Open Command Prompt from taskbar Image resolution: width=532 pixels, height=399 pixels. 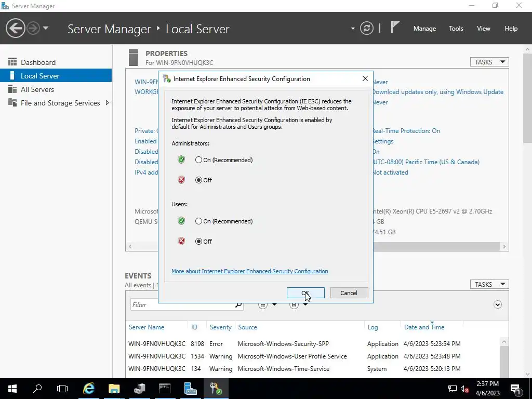[x=165, y=389]
